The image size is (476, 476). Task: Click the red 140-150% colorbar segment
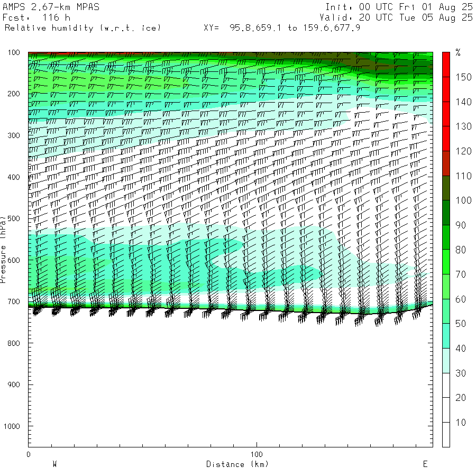coord(446,89)
